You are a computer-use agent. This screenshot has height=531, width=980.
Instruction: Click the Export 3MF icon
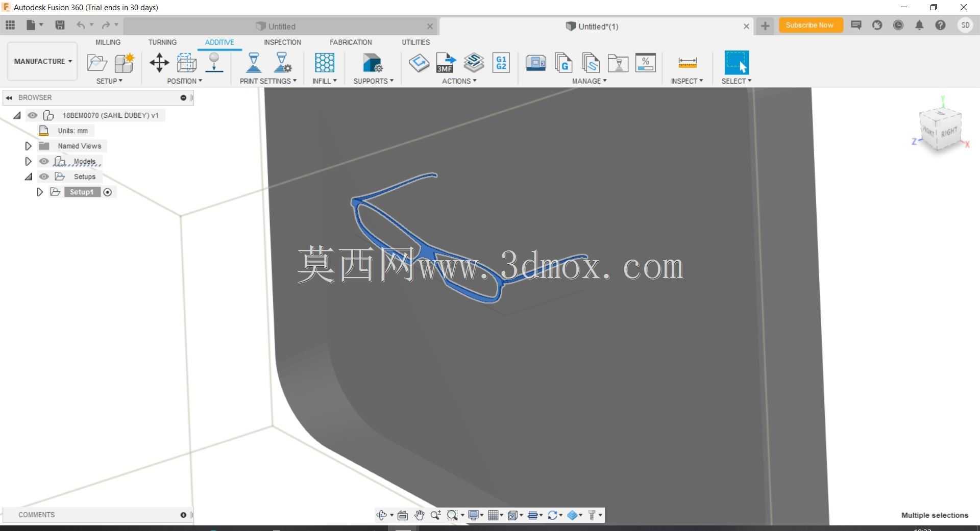pos(446,63)
